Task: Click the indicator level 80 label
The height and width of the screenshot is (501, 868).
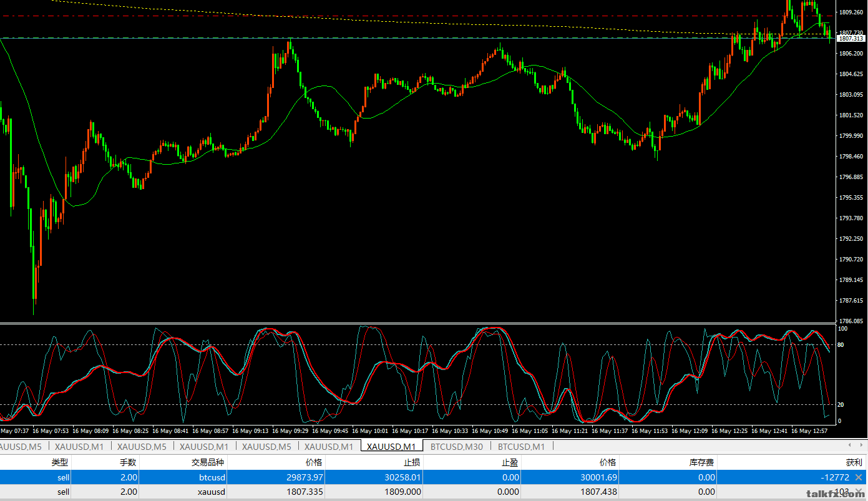Action: point(841,344)
